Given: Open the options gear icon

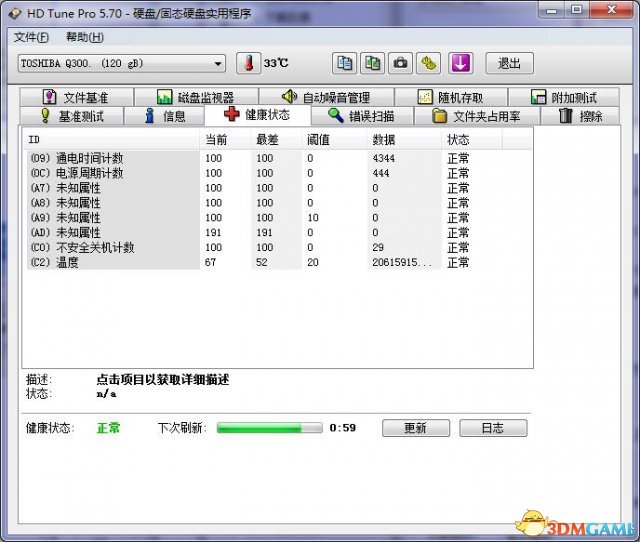Looking at the screenshot, I should tap(429, 63).
